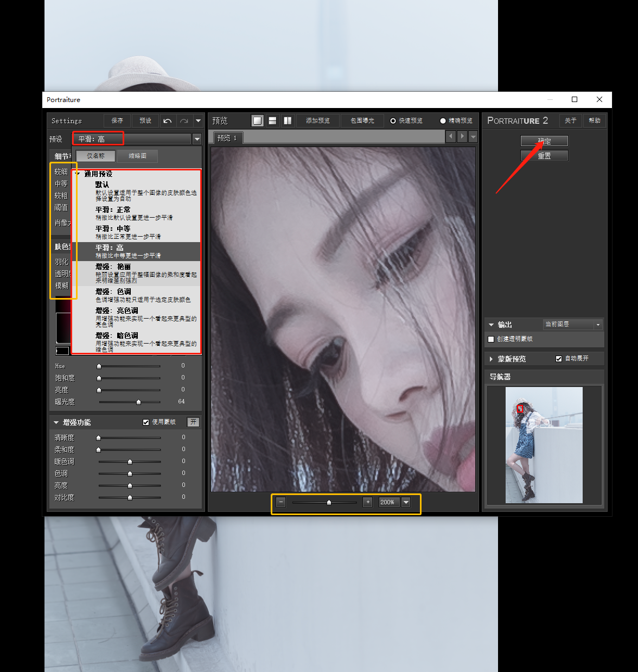Click the zoom out minus button
Screen dimensions: 638x672
click(x=280, y=502)
